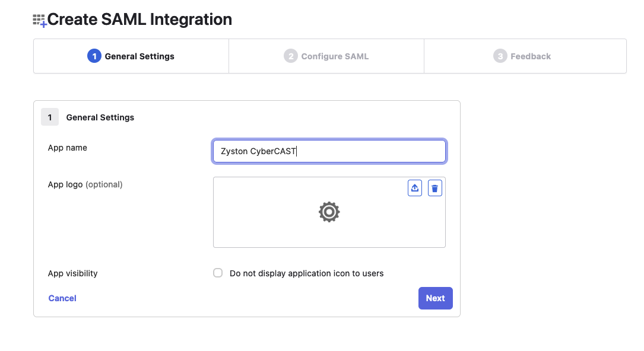Enable 'Do not display application icon to users'
Image resolution: width=644 pixels, height=351 pixels.
(x=218, y=273)
